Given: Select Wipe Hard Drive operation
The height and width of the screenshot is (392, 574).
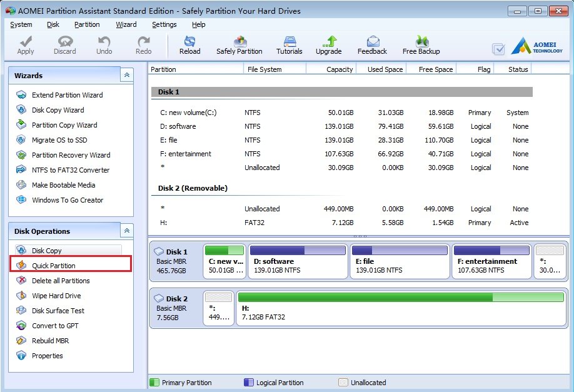Looking at the screenshot, I should click(56, 296).
